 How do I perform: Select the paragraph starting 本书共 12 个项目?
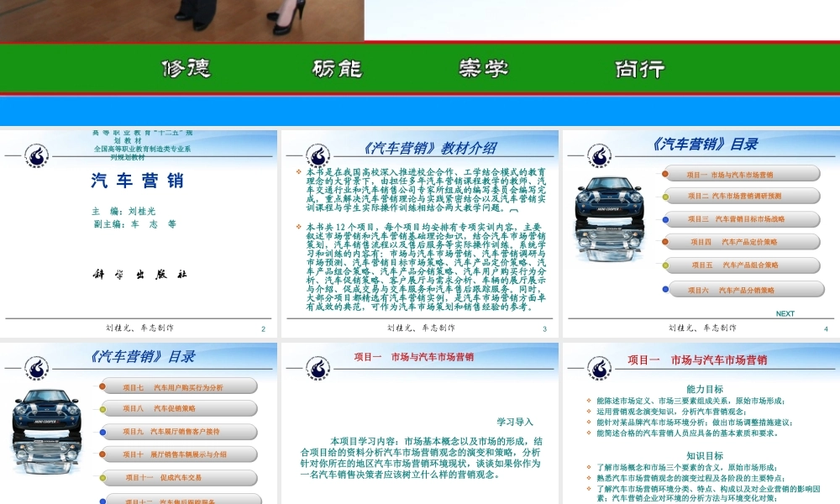[x=426, y=267]
